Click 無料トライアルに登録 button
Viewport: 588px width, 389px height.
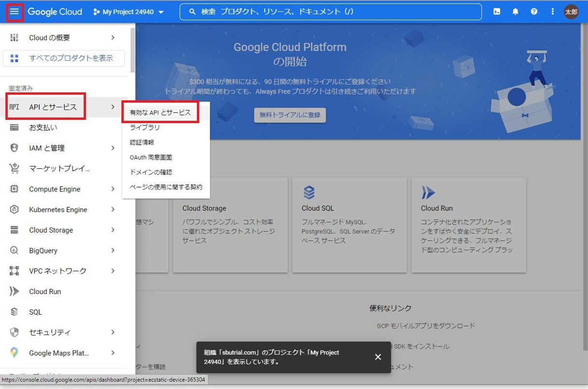tap(290, 115)
